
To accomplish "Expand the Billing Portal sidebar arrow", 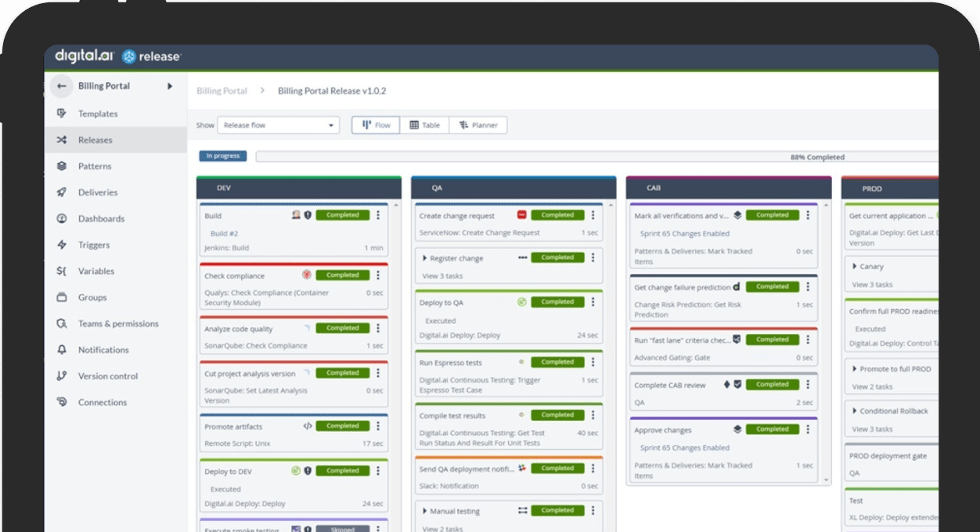I will pos(170,86).
